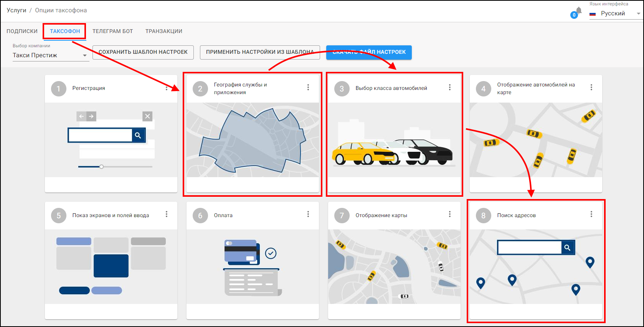Screen dimensions: 644x327
Task: Select the Таксофон tab
Action: point(65,31)
